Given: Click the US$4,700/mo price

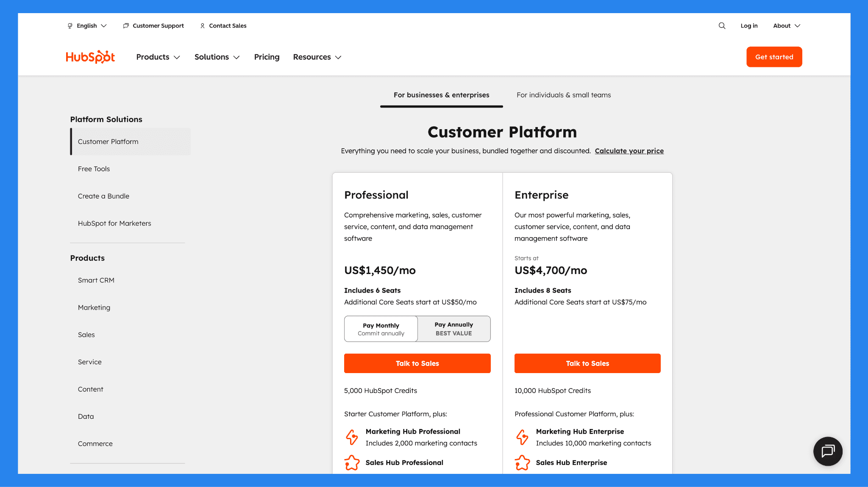Looking at the screenshot, I should (x=551, y=270).
